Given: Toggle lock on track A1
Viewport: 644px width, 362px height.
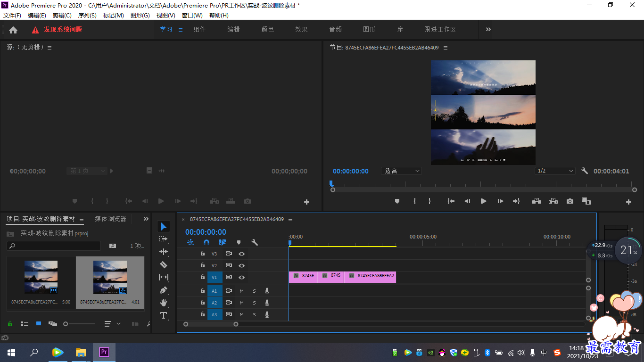Looking at the screenshot, I should (x=203, y=291).
